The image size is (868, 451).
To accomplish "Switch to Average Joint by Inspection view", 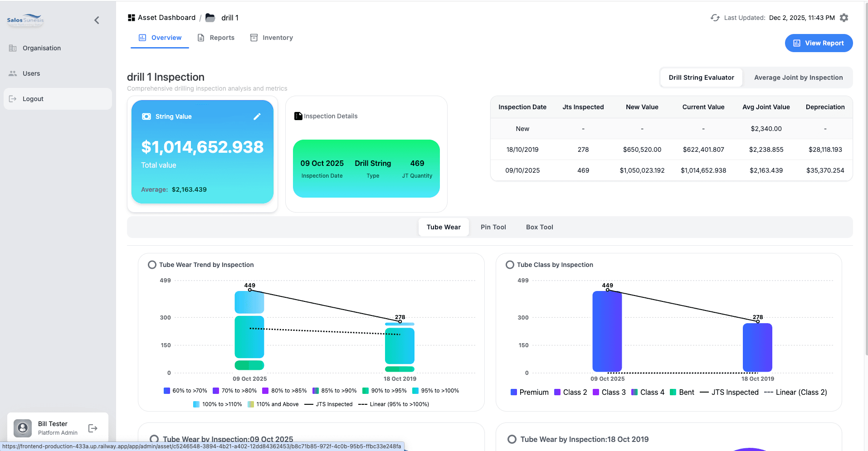I will pyautogui.click(x=798, y=78).
